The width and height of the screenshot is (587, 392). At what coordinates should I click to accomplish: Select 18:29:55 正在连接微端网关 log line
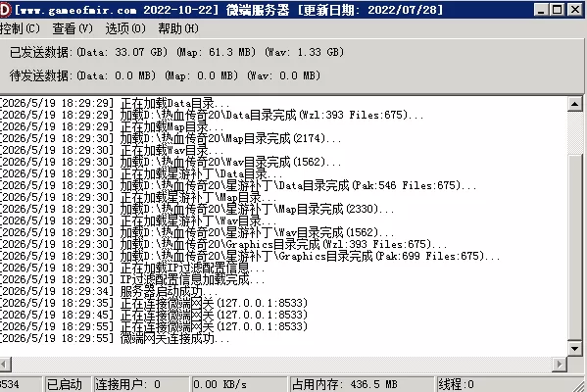pos(154,327)
